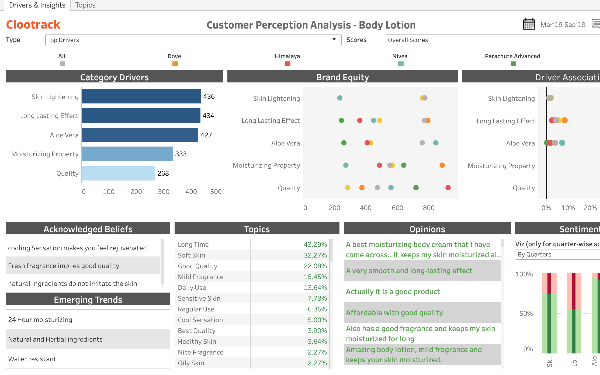
Task: Click the Skin Lightening bar in Category Drivers
Action: (x=141, y=96)
